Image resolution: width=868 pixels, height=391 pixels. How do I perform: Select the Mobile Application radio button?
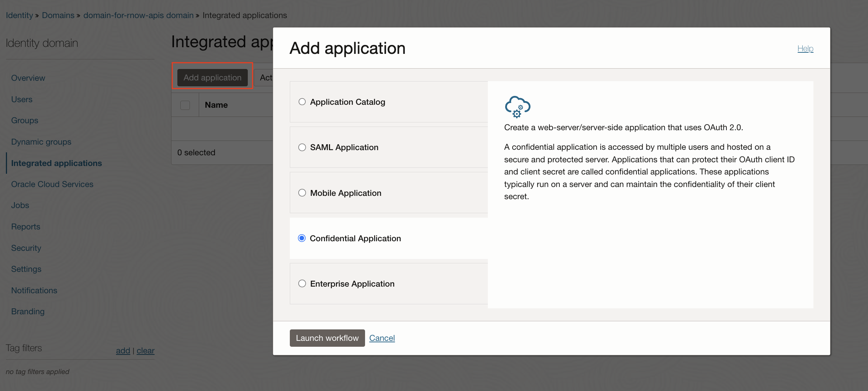click(302, 193)
